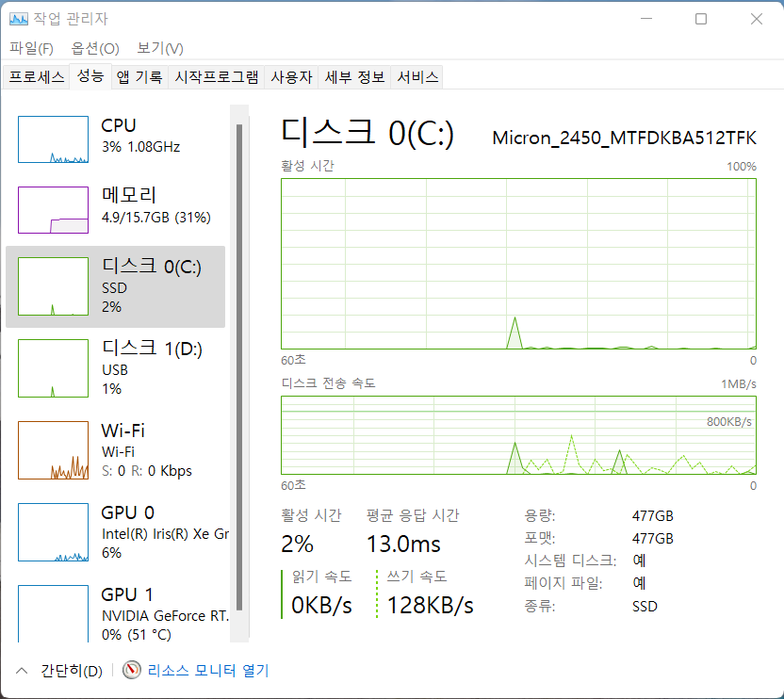Open the 옵션(O) menu

pos(95,48)
